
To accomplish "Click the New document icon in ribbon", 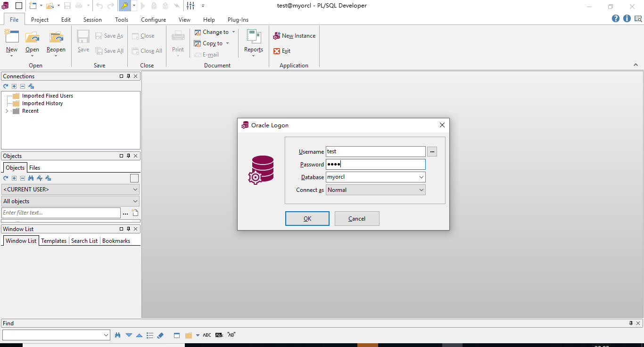I will tap(12, 37).
